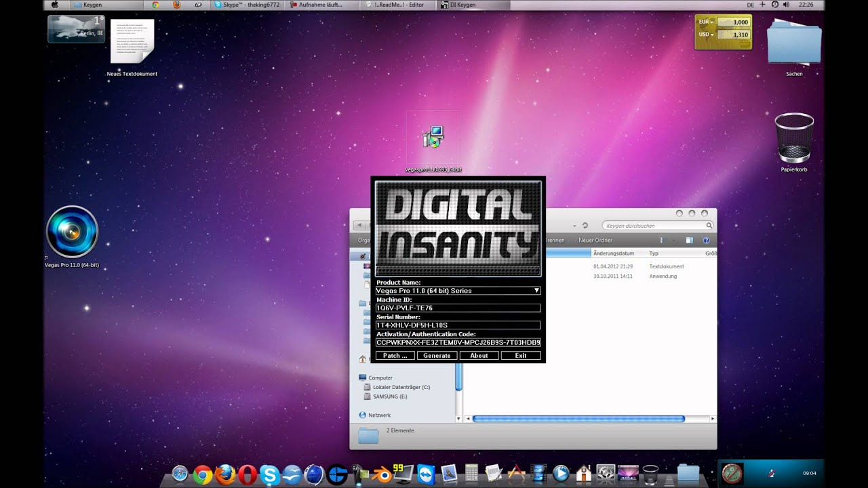The height and width of the screenshot is (488, 868).
Task: Open the blue folder icon in the dock
Action: (x=688, y=474)
